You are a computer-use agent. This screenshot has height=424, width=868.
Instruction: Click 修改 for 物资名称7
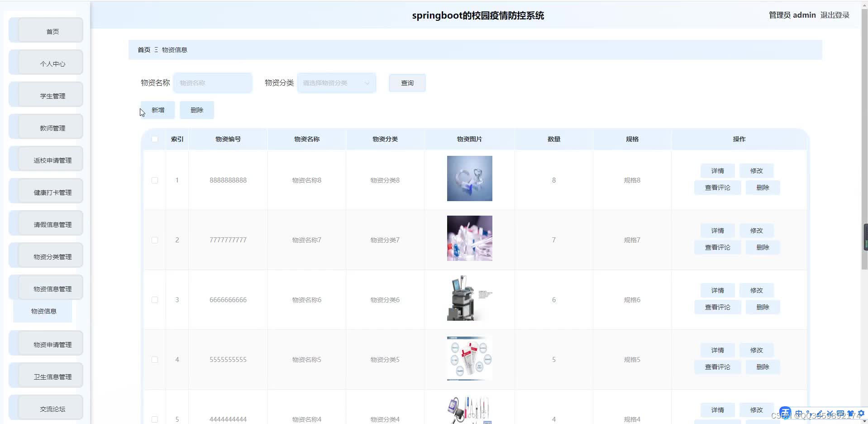(757, 231)
